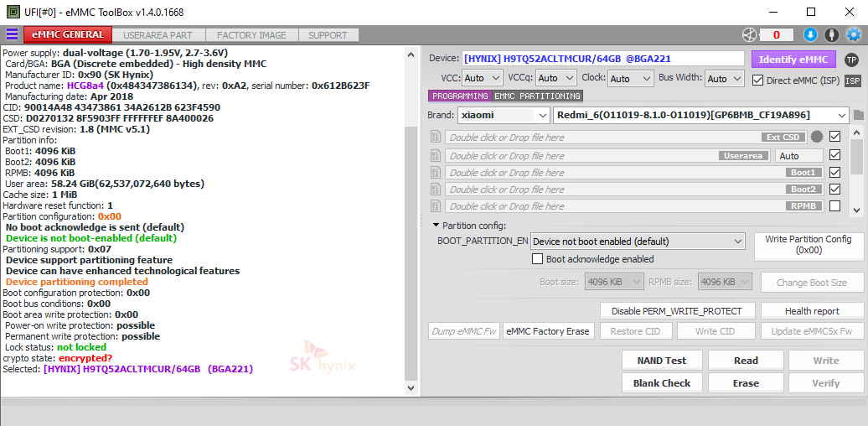Click the Erase button
The image size is (868, 426).
pyautogui.click(x=746, y=382)
